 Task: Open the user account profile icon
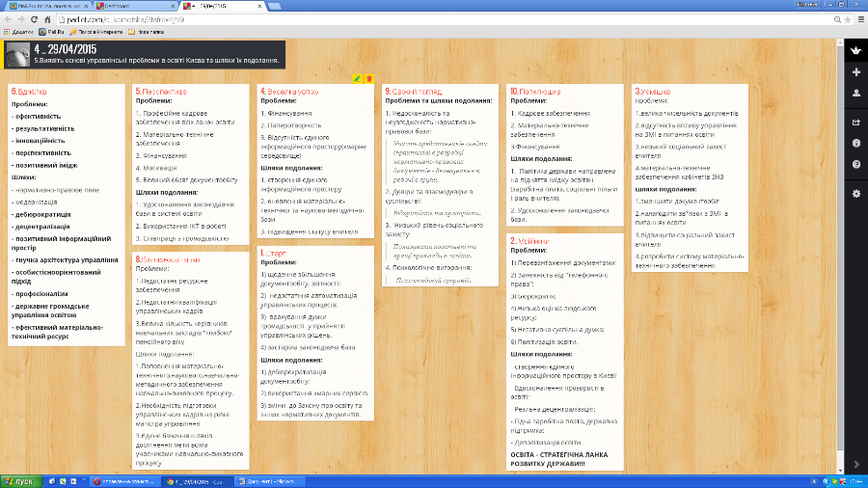pos(855,94)
